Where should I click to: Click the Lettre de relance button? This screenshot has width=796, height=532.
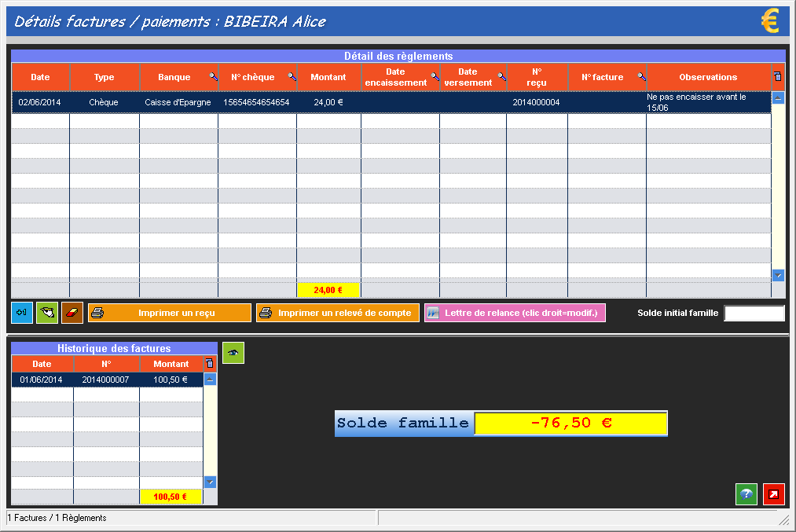(x=515, y=313)
